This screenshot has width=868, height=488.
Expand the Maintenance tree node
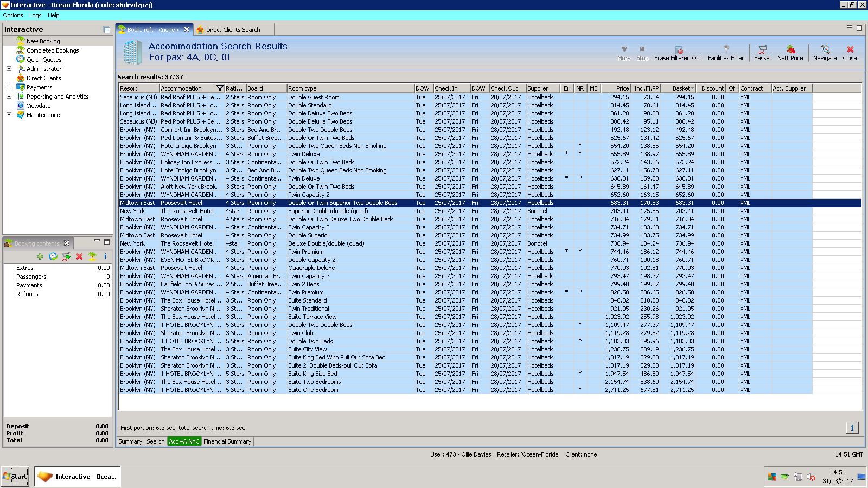coord(9,115)
